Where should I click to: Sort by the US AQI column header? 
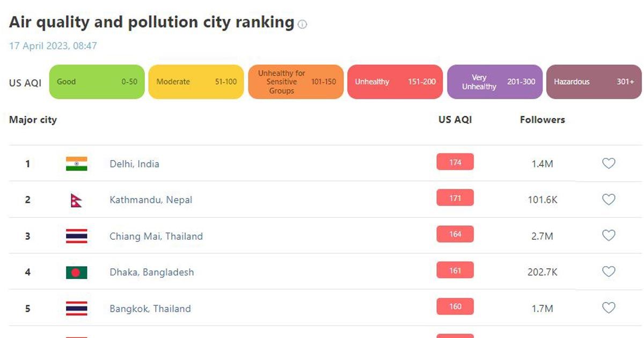point(455,120)
